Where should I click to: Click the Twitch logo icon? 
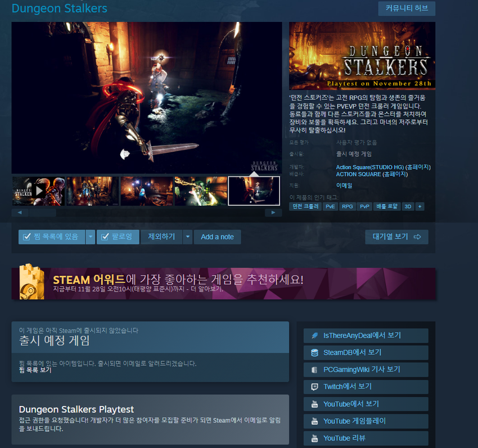point(314,387)
